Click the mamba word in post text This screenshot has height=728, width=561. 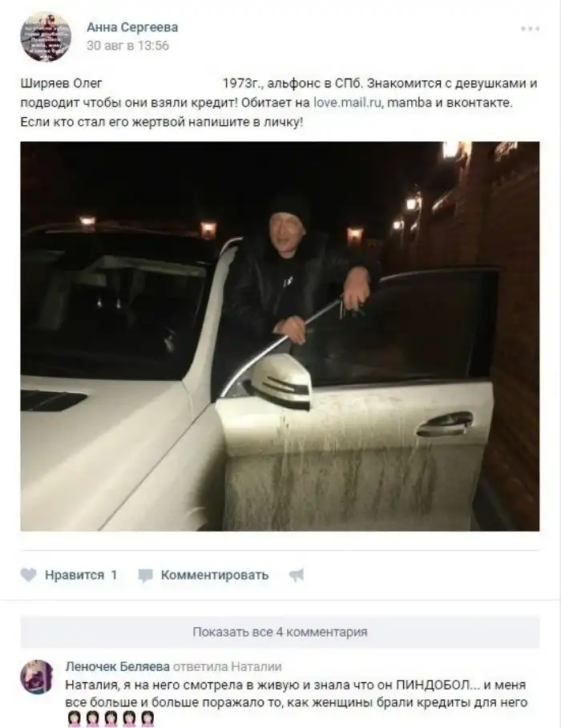point(410,102)
